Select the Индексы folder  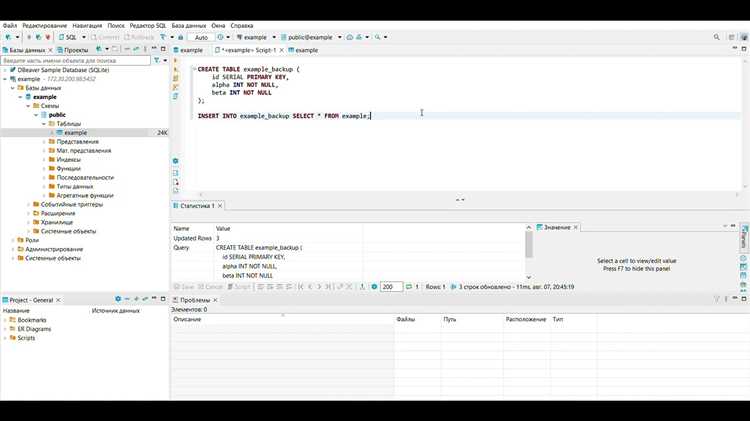(x=68, y=159)
